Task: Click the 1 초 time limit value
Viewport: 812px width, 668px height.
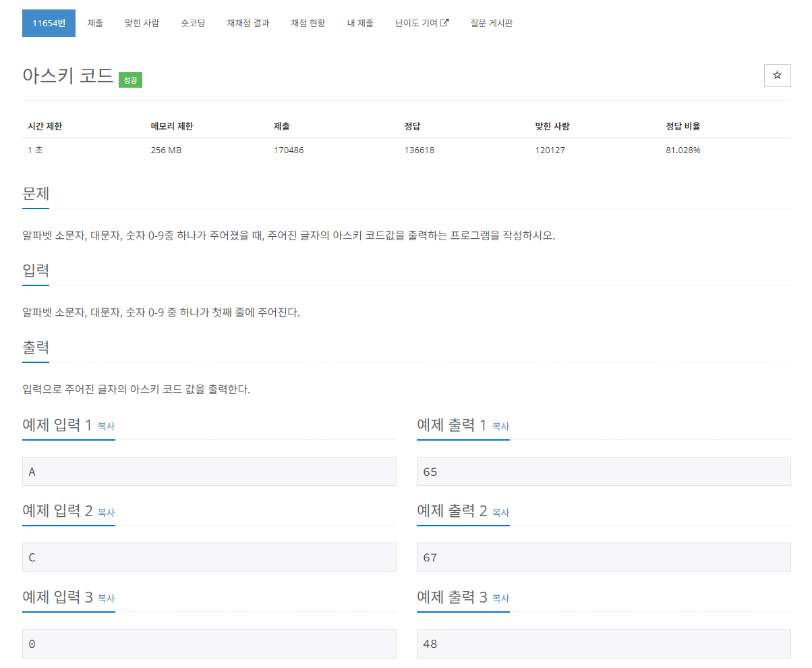Action: (35, 150)
